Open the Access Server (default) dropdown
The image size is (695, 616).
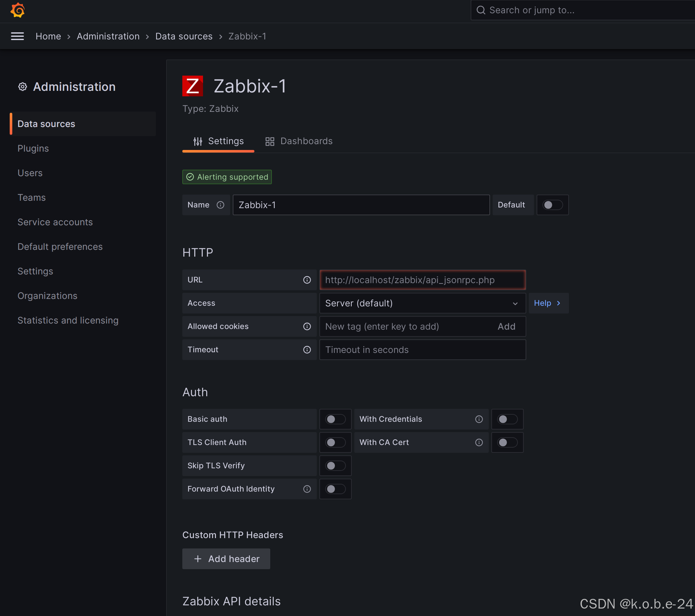click(x=422, y=303)
